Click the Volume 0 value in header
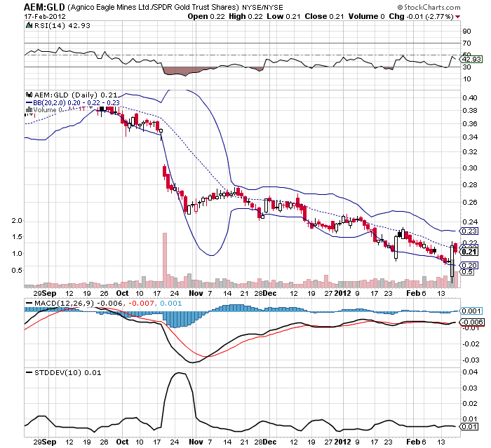The height and width of the screenshot is (448, 491). pos(366,17)
